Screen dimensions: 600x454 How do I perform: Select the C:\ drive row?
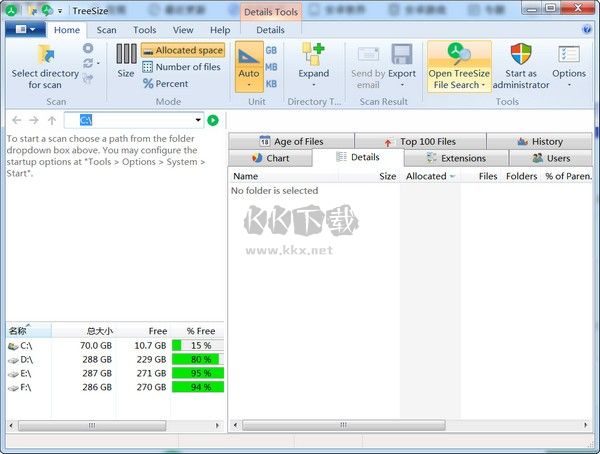click(115, 346)
